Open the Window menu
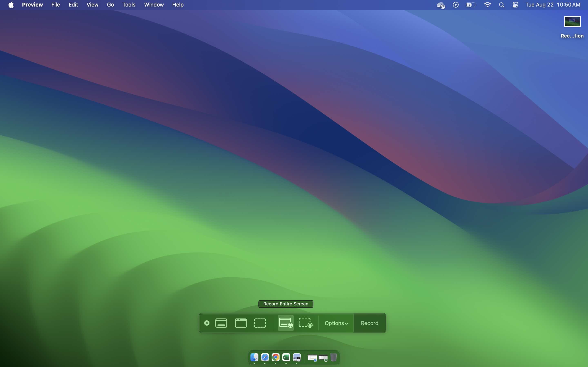This screenshot has height=367, width=588. (154, 5)
